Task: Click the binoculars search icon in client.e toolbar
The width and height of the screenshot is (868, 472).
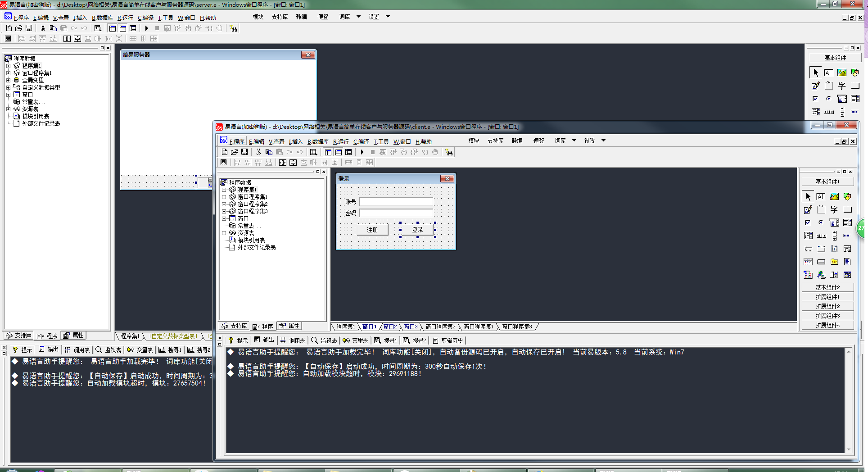Action: click(449, 152)
